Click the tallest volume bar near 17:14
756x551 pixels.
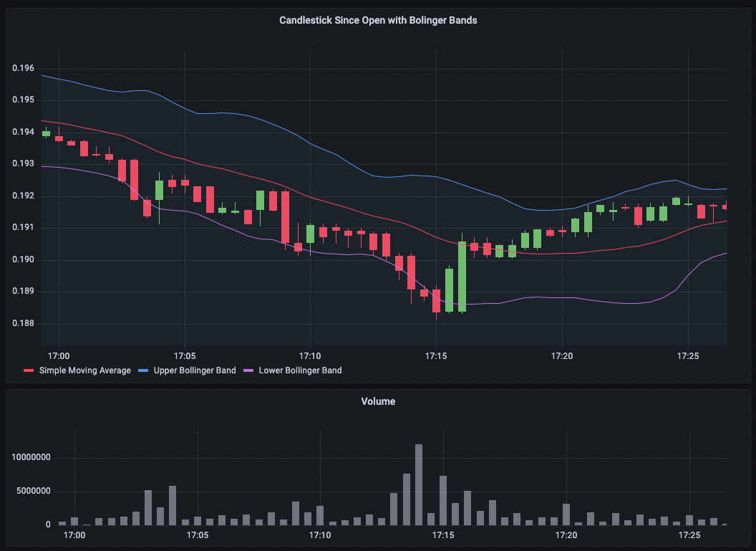419,484
